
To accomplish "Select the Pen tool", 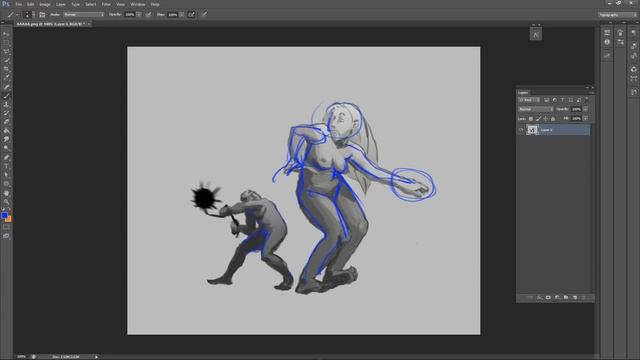I will pos(6,157).
